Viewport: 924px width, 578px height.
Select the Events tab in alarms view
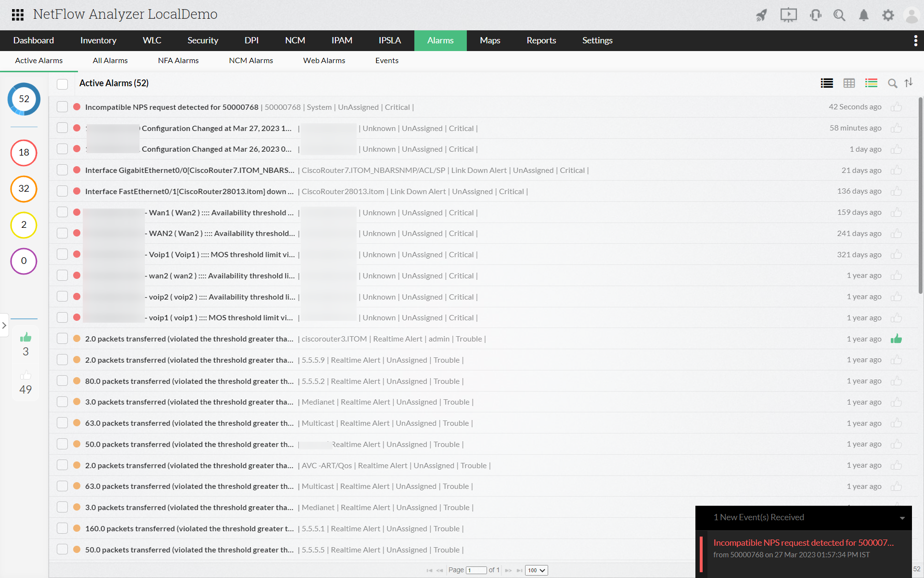click(x=386, y=61)
